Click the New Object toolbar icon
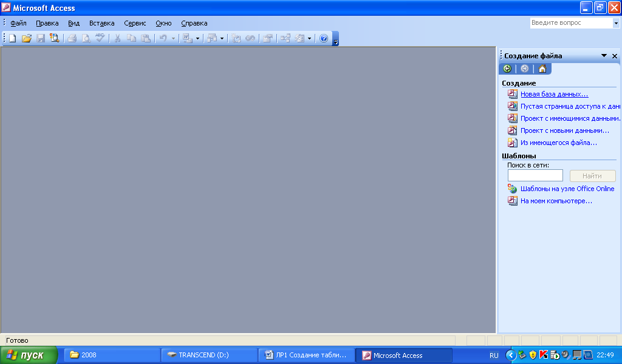622x364 pixels. pos(299,38)
